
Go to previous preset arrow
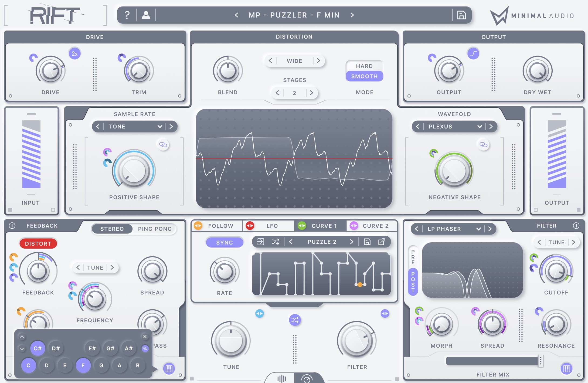236,15
